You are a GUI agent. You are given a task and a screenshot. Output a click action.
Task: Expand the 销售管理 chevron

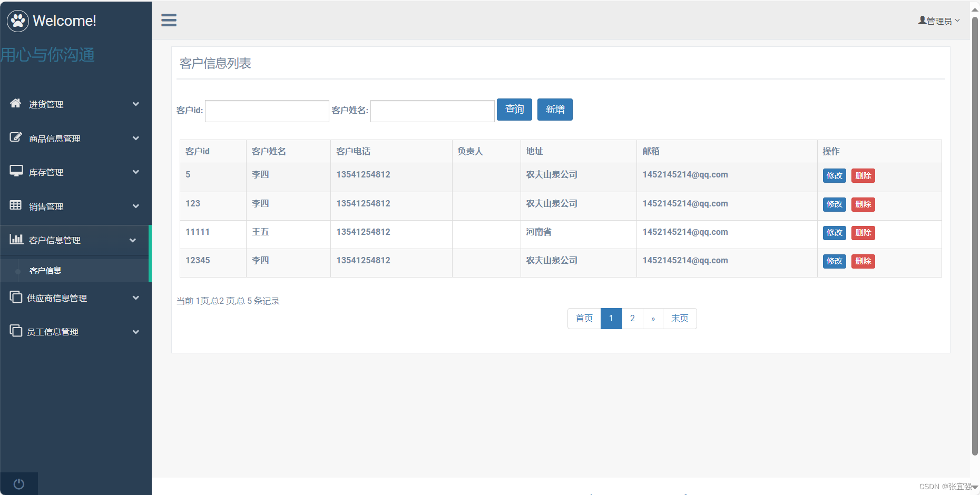pos(136,206)
